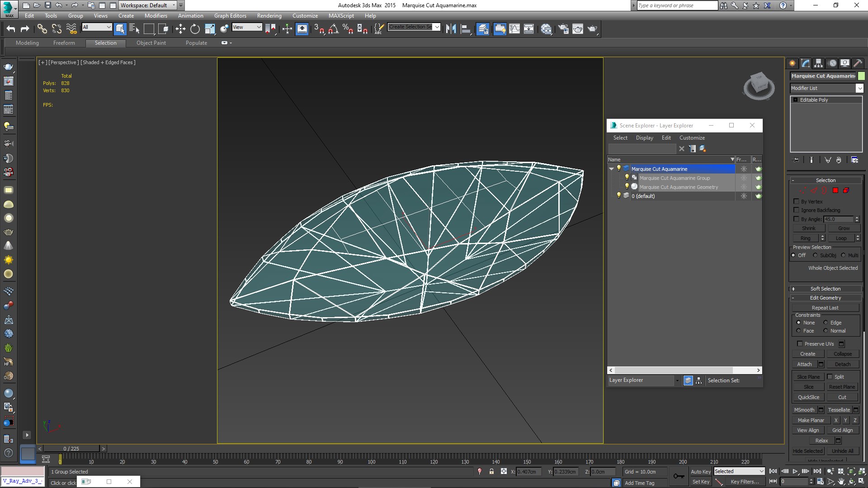Switch to Polygon sub-object selection
This screenshot has width=868, height=488.
835,190
